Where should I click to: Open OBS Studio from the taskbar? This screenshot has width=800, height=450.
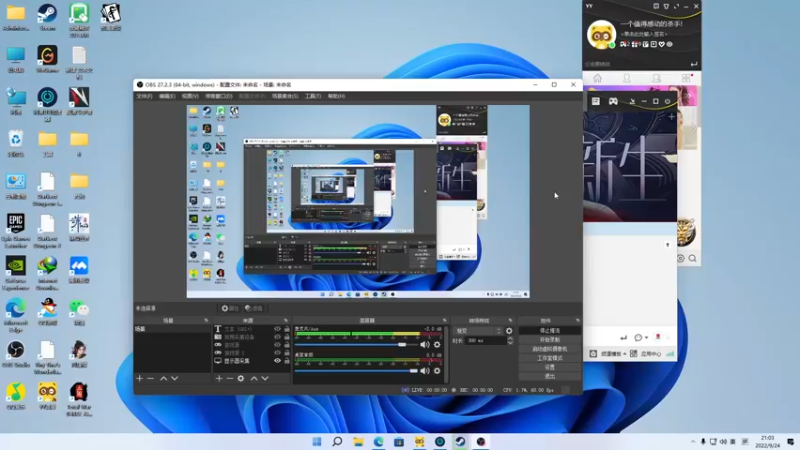pyautogui.click(x=481, y=442)
